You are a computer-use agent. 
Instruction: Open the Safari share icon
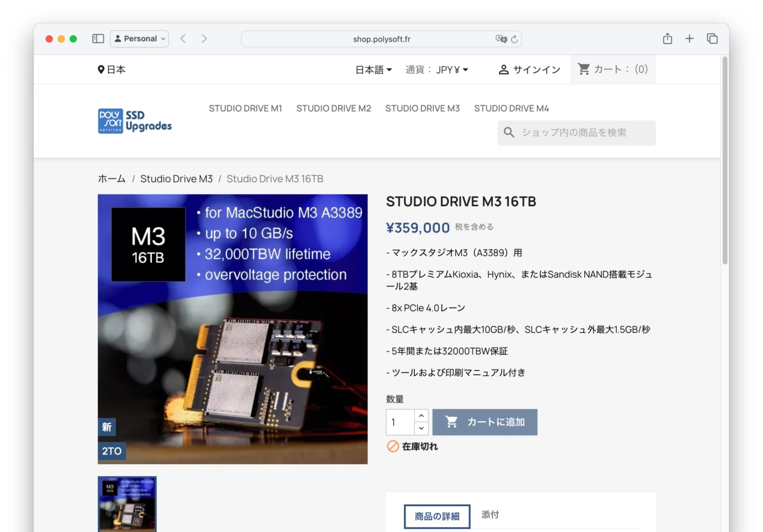pos(668,39)
